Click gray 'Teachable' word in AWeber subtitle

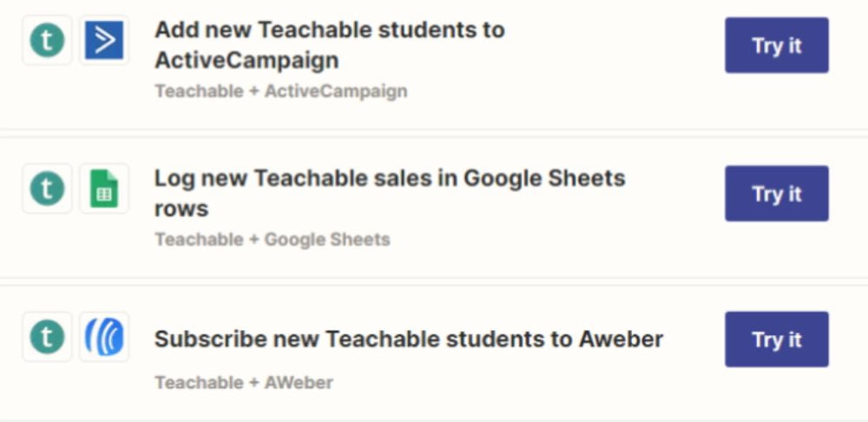click(x=199, y=383)
